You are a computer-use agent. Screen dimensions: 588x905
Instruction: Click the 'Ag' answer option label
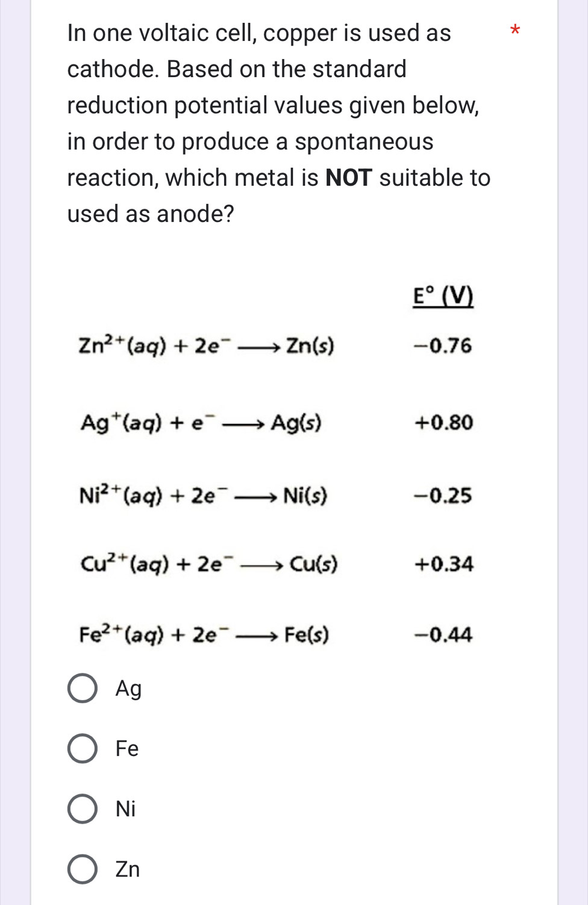[x=128, y=689]
